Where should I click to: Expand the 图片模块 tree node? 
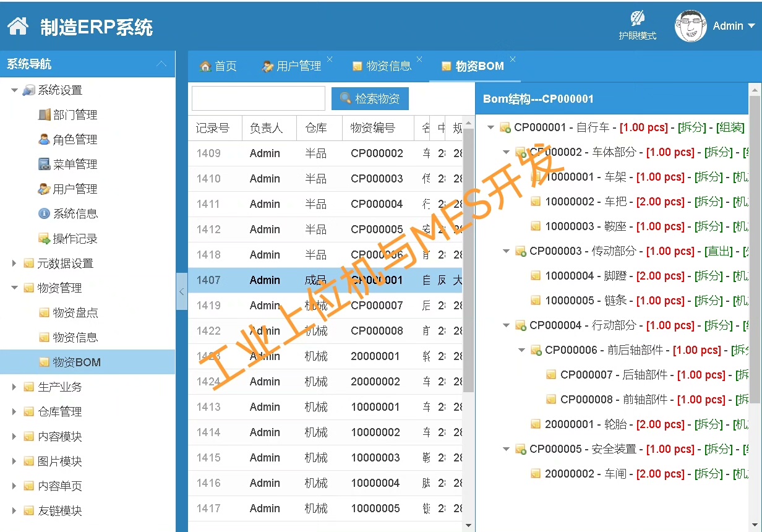(x=14, y=461)
